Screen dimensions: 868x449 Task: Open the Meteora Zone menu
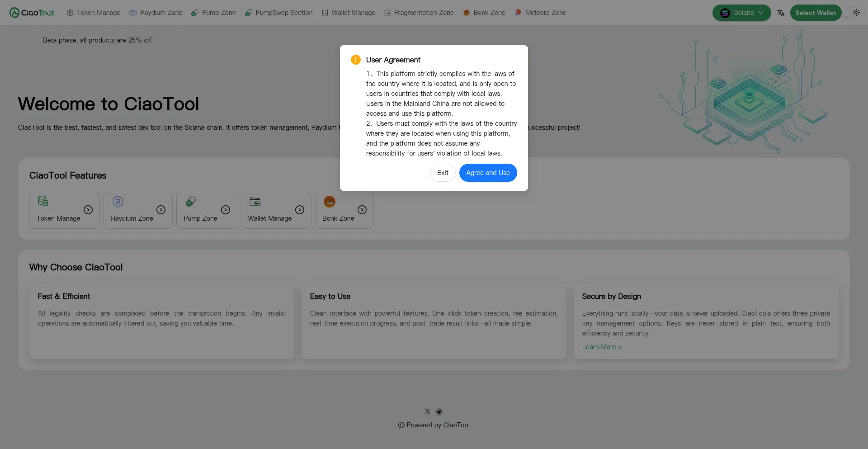point(540,13)
